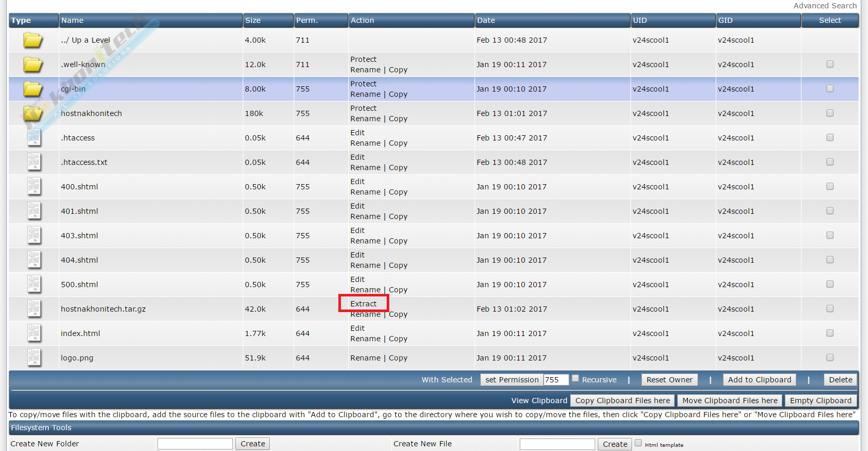Enable the Recursive permission checkbox
This screenshot has height=451, width=868.
click(575, 379)
